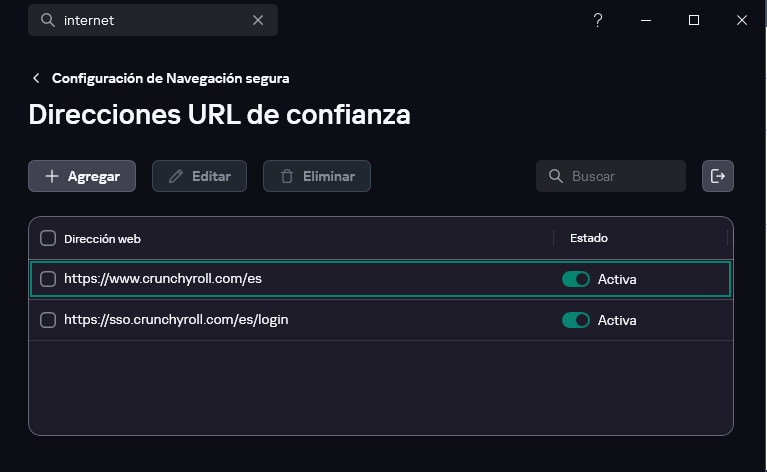Select the https://sso.crunchyroll.com/es/login row text

[176, 320]
